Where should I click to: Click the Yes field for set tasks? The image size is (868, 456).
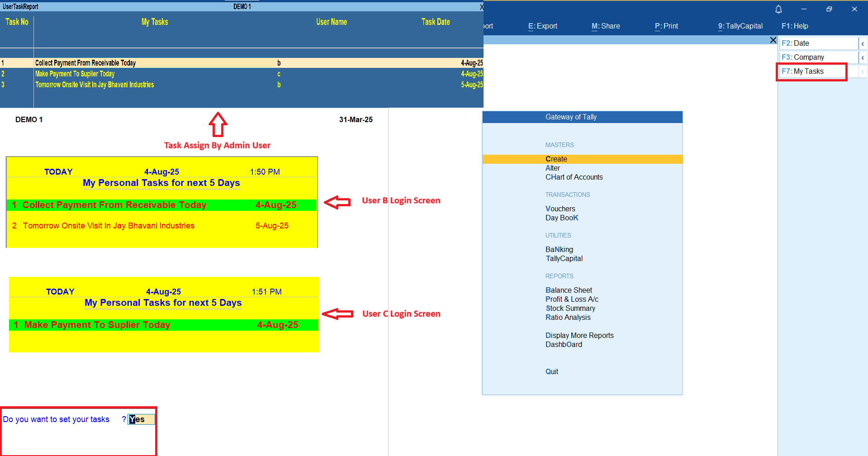[141, 419]
